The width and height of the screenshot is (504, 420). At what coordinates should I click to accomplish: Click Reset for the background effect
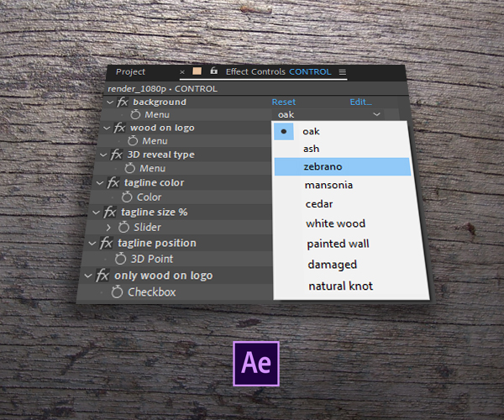pos(284,102)
